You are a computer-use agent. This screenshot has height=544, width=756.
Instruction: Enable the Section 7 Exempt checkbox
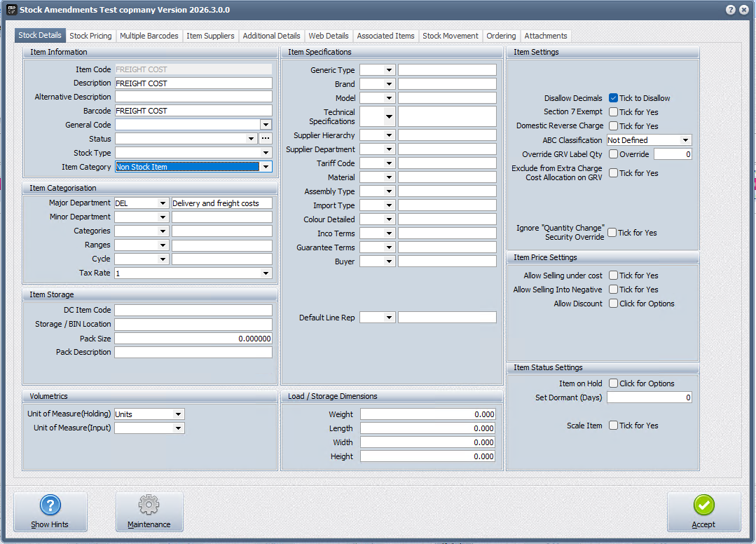pos(613,112)
